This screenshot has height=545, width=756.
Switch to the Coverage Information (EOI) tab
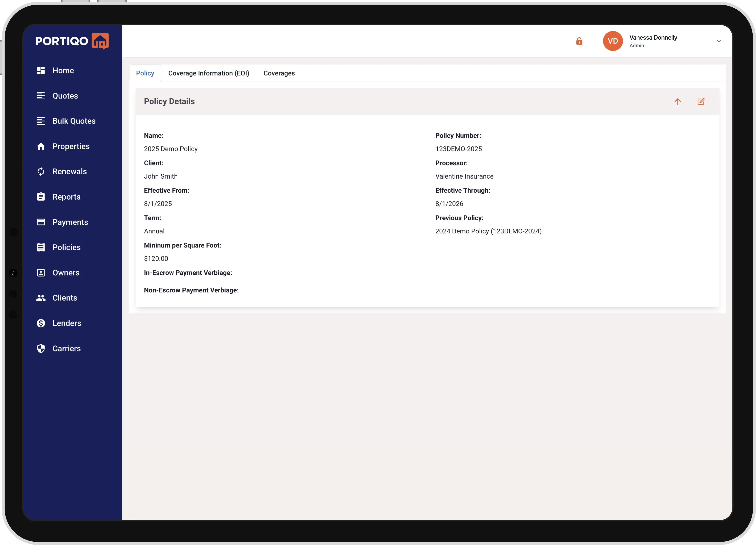(x=209, y=73)
